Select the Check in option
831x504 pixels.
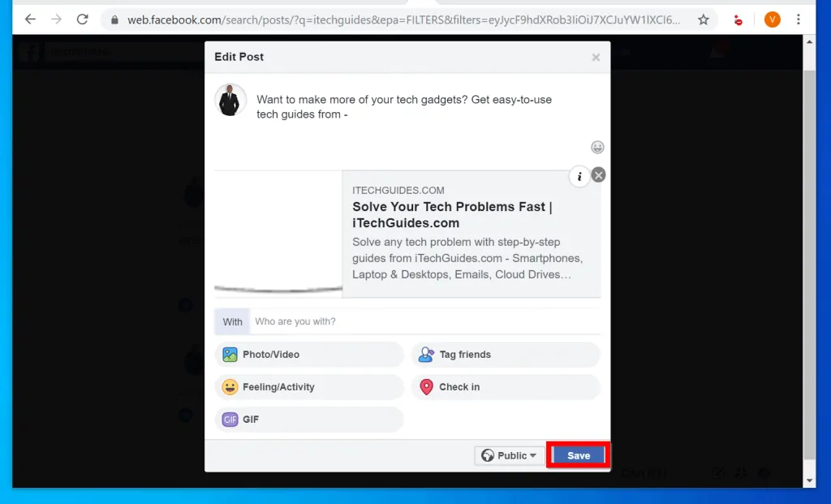[x=506, y=387]
